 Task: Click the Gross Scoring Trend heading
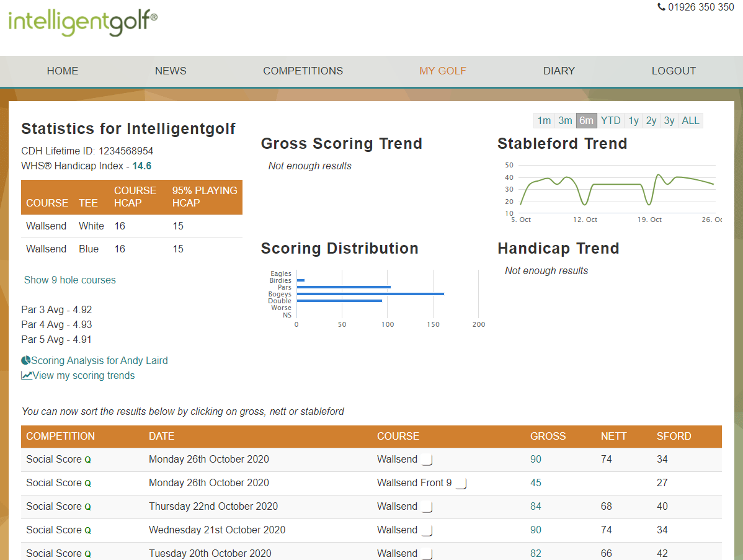[x=341, y=143]
